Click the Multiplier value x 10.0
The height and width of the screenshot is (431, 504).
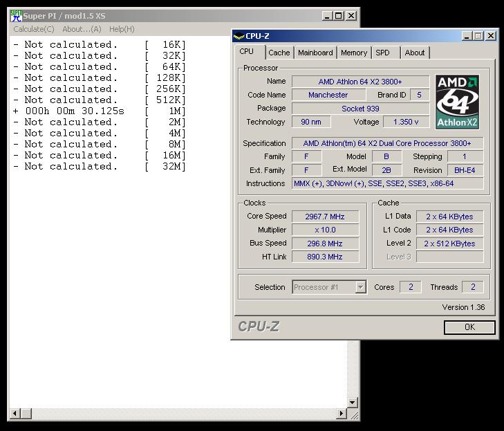coord(325,230)
